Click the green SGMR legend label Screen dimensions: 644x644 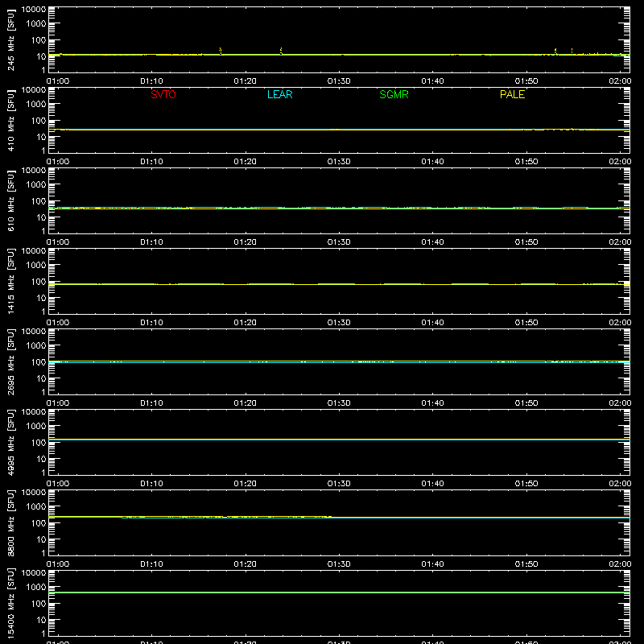click(394, 94)
